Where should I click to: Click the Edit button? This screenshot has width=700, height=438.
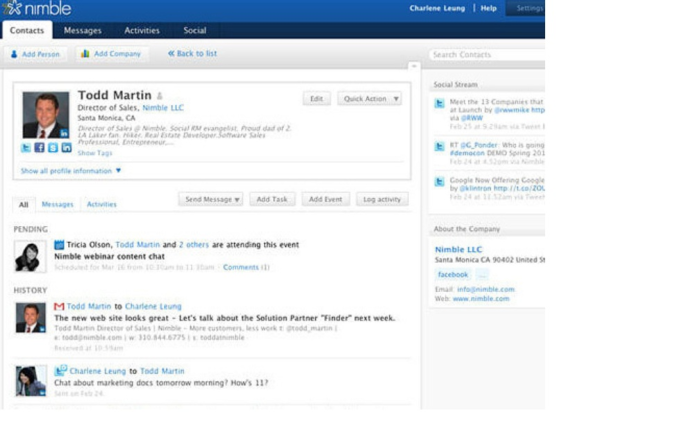click(317, 99)
